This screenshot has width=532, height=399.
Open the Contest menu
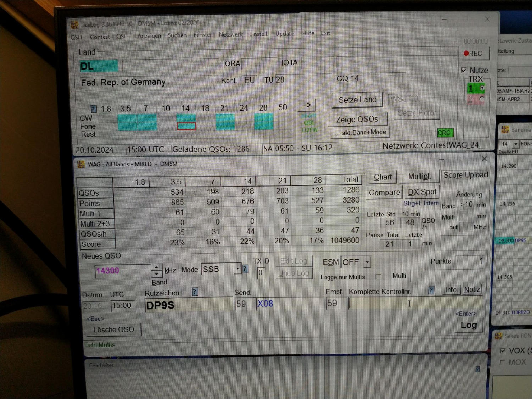click(100, 37)
